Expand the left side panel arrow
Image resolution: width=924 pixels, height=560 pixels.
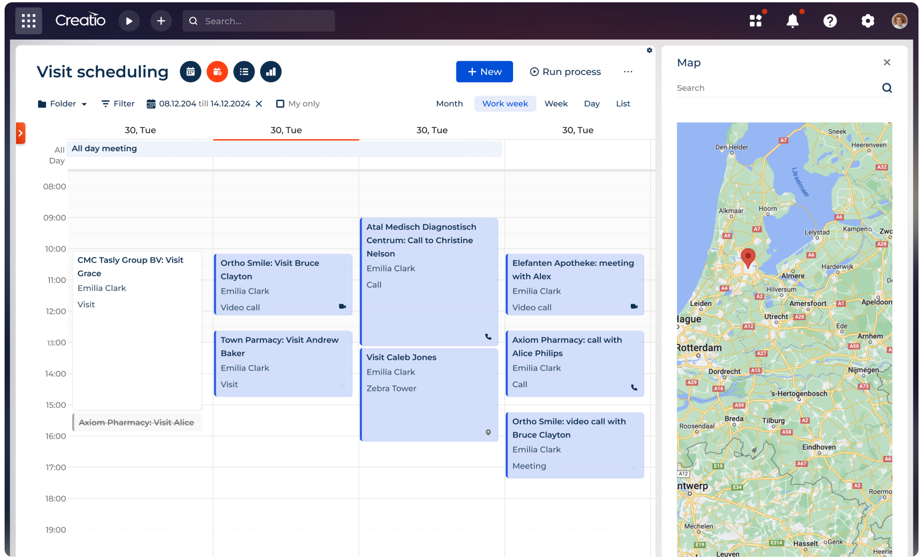coord(20,133)
